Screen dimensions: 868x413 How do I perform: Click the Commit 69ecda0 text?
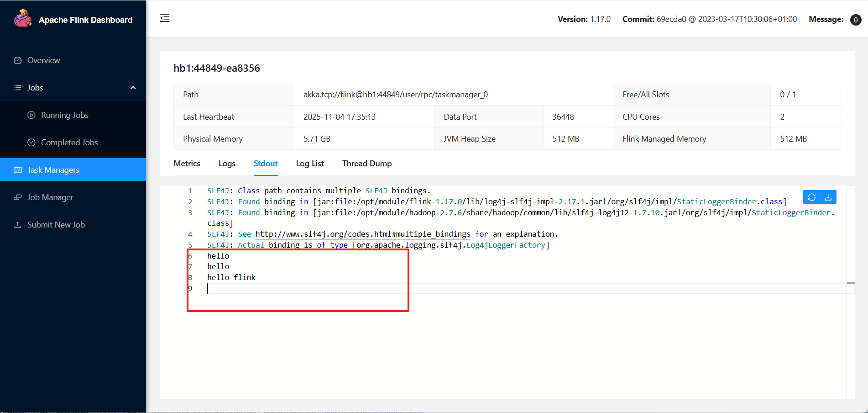tap(710, 19)
